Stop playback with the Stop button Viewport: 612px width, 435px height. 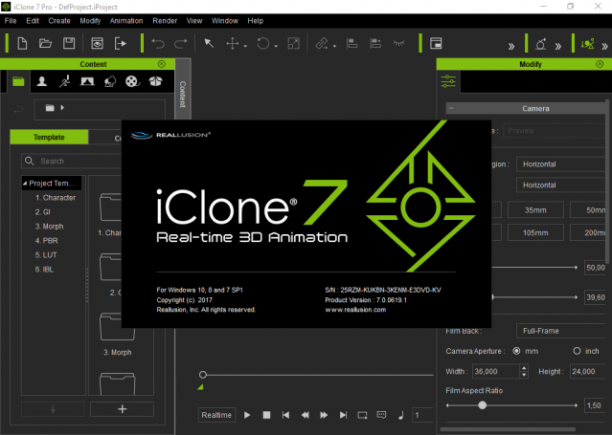click(x=267, y=415)
